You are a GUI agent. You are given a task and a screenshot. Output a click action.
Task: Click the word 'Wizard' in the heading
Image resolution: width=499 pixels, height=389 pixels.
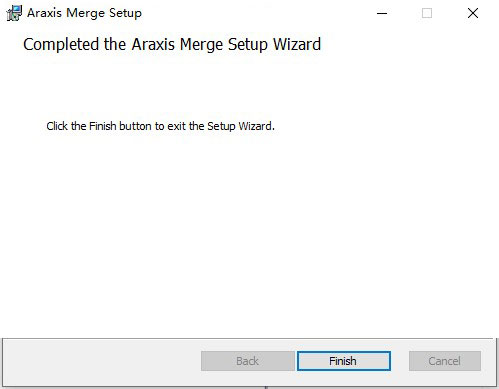click(297, 44)
